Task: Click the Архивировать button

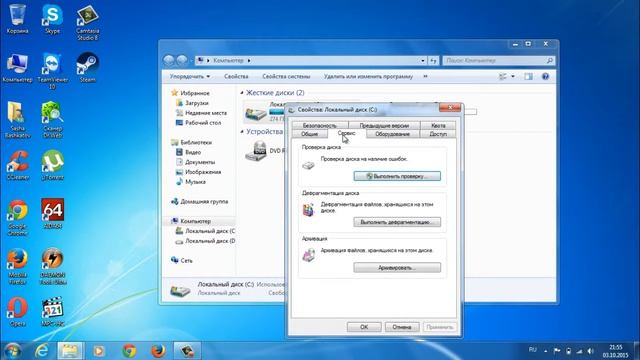Action: 397,268
